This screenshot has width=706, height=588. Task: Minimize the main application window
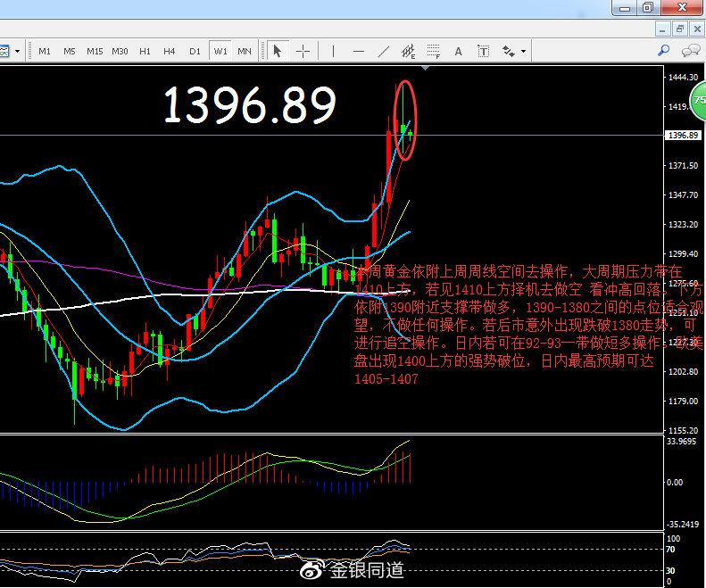tap(625, 8)
